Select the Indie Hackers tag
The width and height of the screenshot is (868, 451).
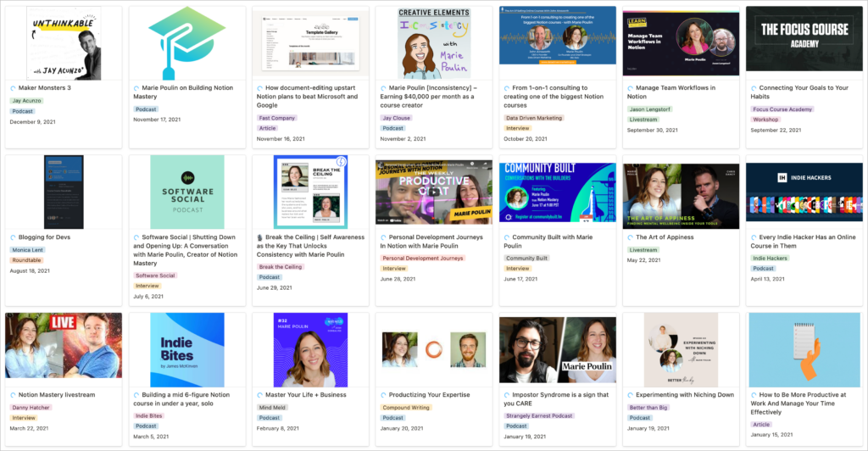[x=770, y=259]
